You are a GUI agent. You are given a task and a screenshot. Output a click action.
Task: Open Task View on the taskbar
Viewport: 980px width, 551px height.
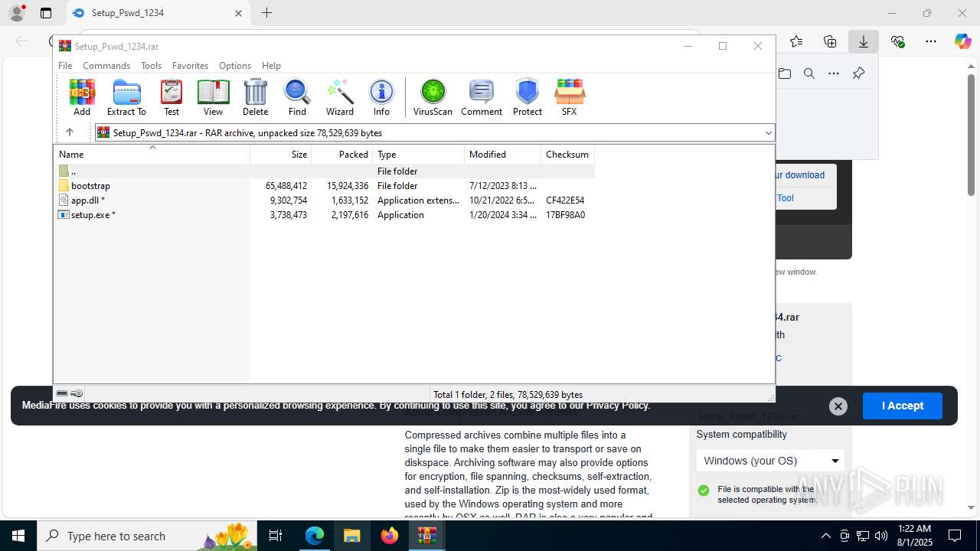[276, 536]
